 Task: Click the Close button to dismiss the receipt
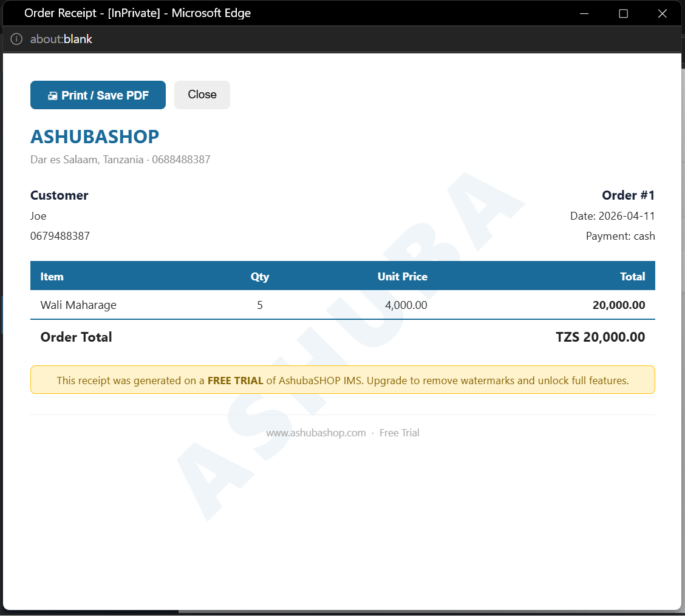coord(202,95)
